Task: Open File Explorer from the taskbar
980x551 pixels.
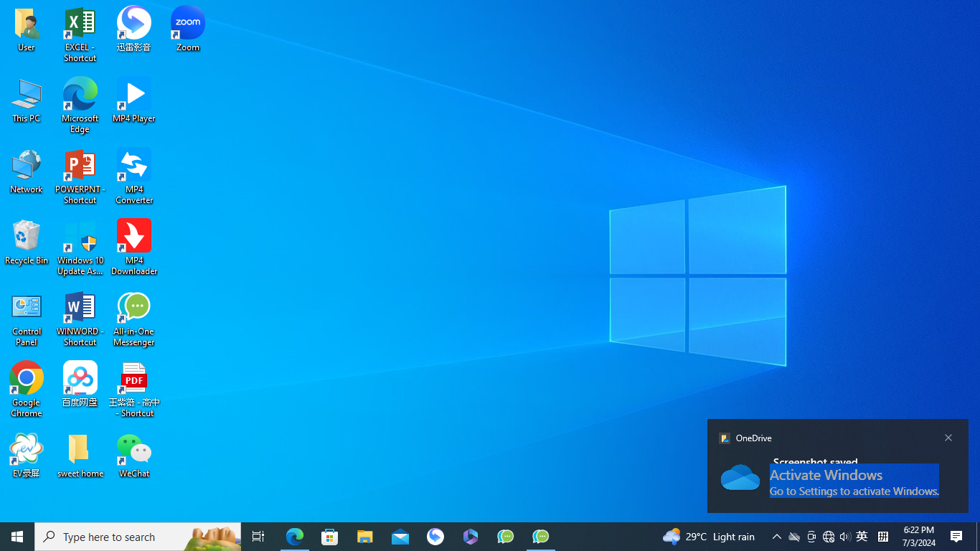Action: coord(365,537)
